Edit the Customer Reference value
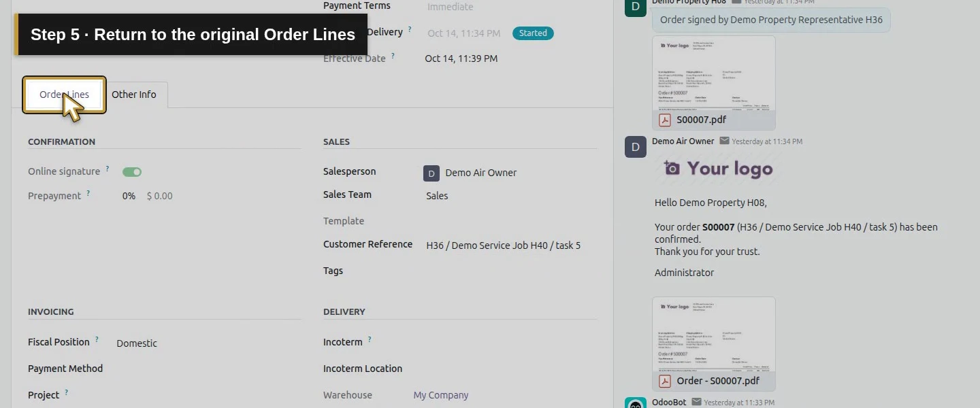 click(503, 245)
